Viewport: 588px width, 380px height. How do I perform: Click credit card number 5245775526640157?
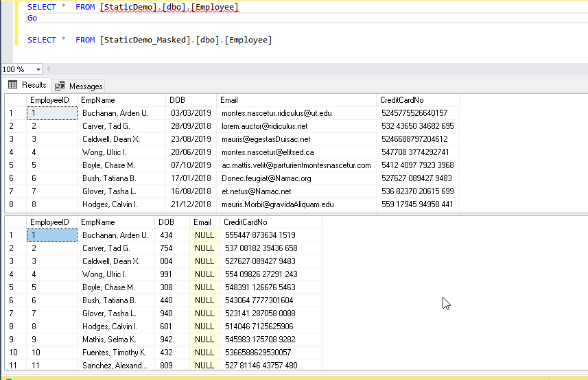(x=414, y=113)
